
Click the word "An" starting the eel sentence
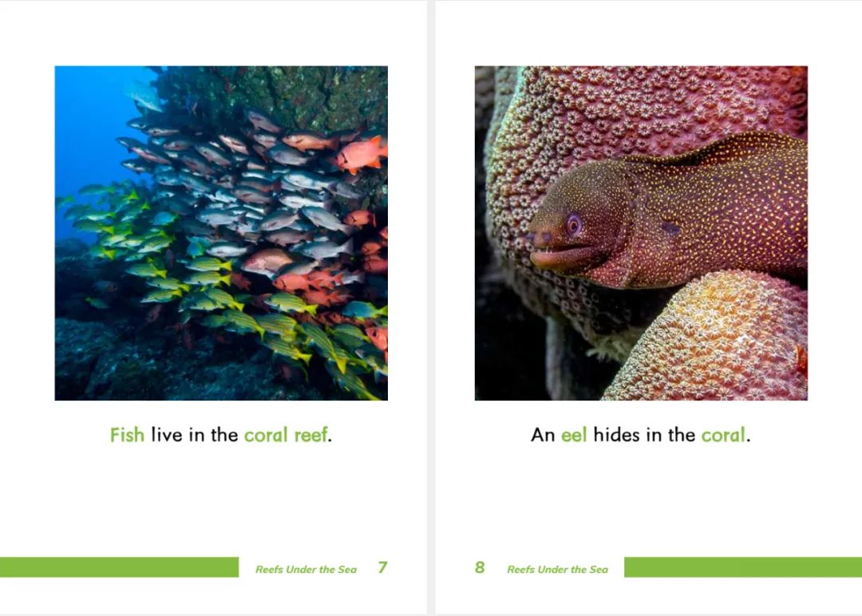(x=543, y=435)
